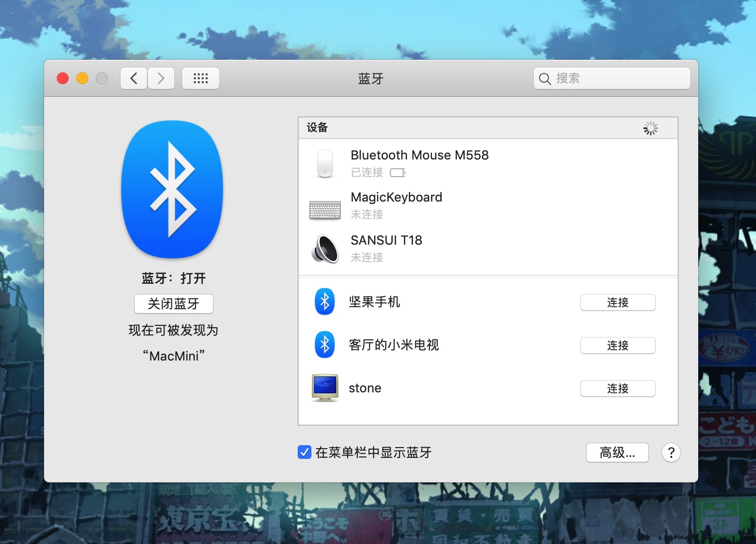The width and height of the screenshot is (756, 544).
Task: Select the SANSUI T18 speaker icon
Action: tap(325, 249)
